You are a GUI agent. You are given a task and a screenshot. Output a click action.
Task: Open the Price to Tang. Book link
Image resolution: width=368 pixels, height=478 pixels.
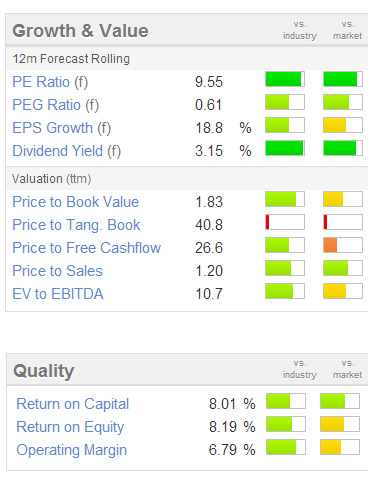pyautogui.click(x=76, y=225)
